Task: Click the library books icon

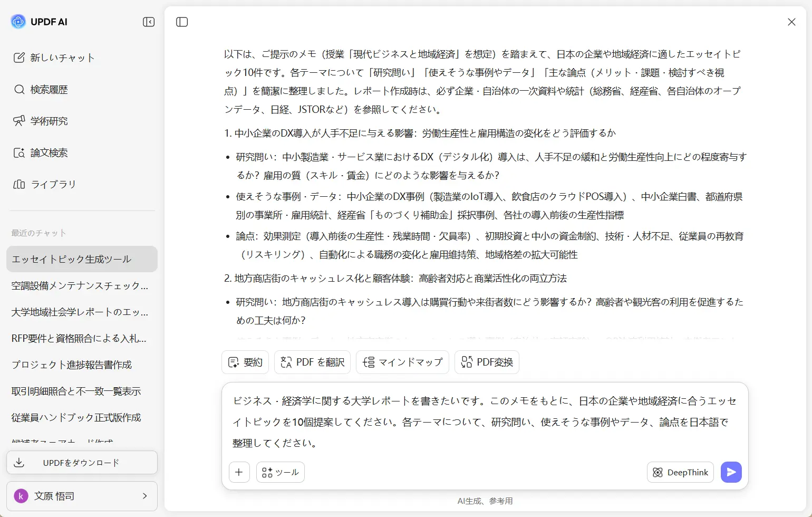Action: (x=19, y=184)
